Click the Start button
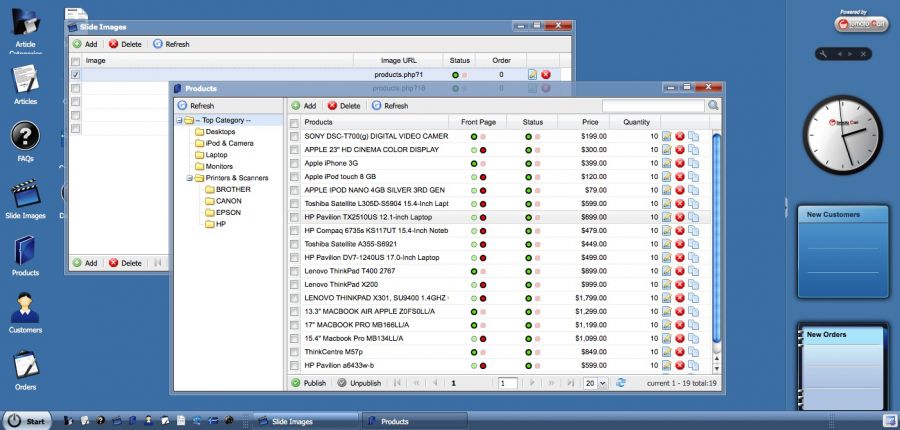The height and width of the screenshot is (430, 900). (26, 421)
